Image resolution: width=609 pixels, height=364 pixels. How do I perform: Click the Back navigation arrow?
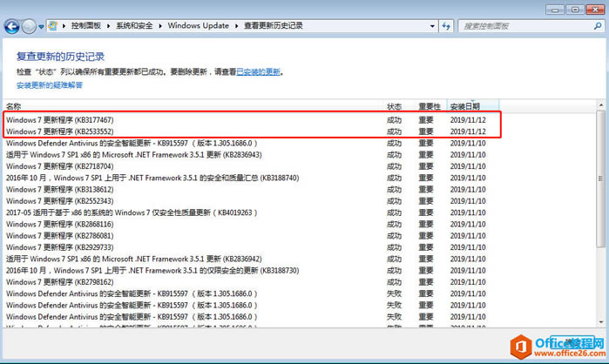11,26
